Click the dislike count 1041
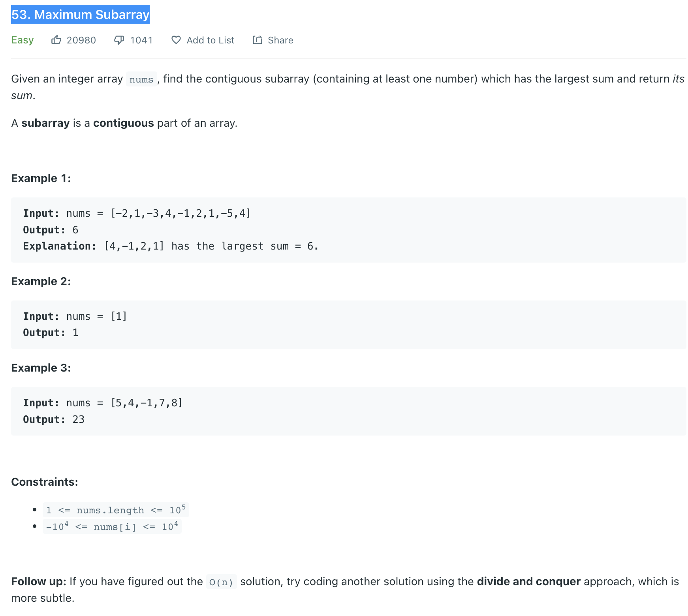 pos(141,40)
